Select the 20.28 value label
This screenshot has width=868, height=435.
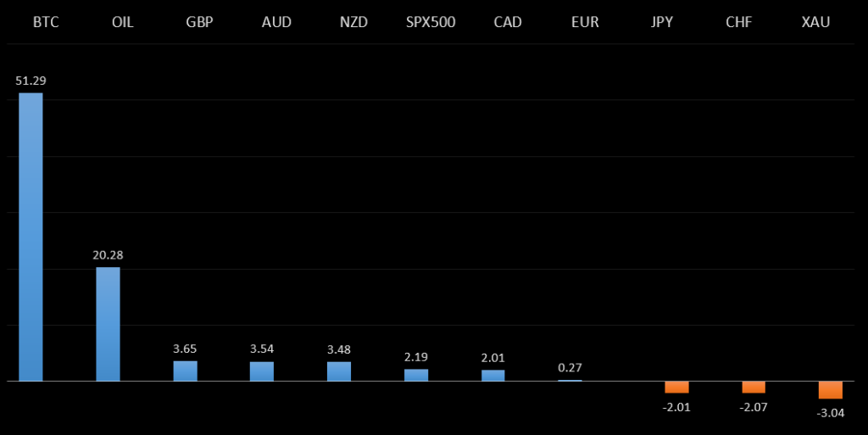108,254
